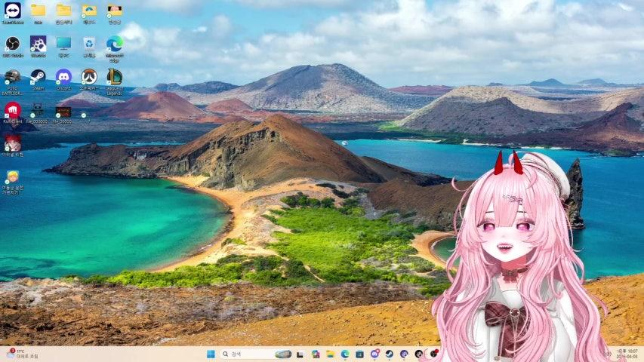
Task: Open the Riot Client desktop shortcut
Action: (12, 113)
